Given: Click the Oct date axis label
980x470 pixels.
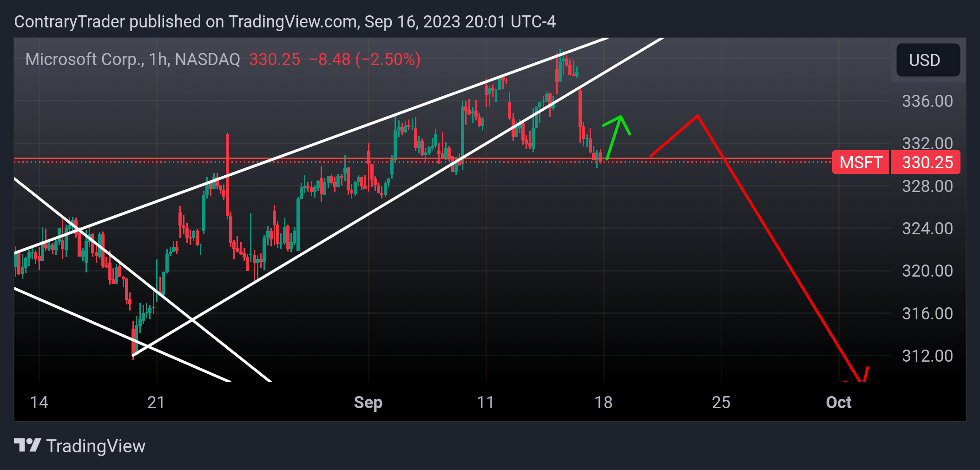Looking at the screenshot, I should 839,403.
